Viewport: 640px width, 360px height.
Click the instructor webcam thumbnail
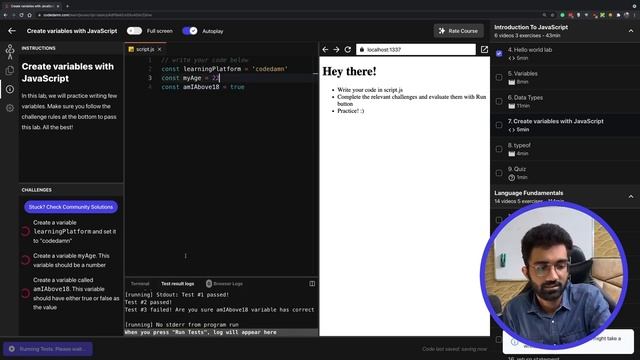pyautogui.click(x=554, y=275)
